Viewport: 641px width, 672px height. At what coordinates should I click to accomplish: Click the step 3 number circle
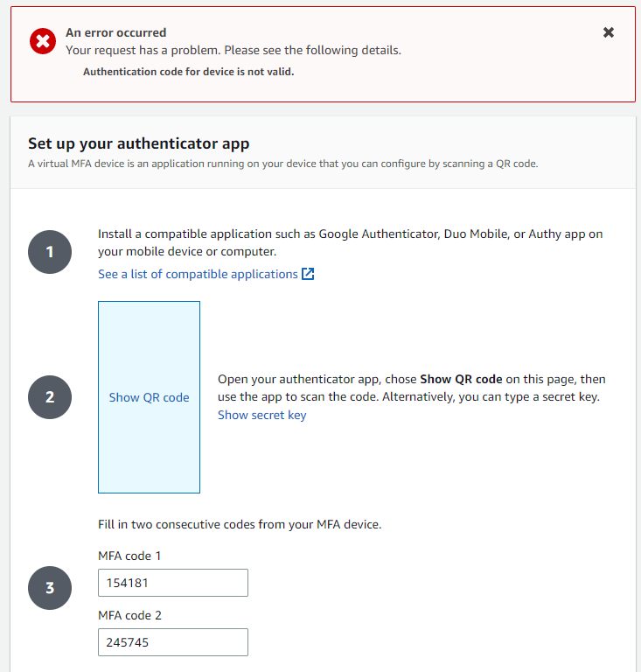50,588
